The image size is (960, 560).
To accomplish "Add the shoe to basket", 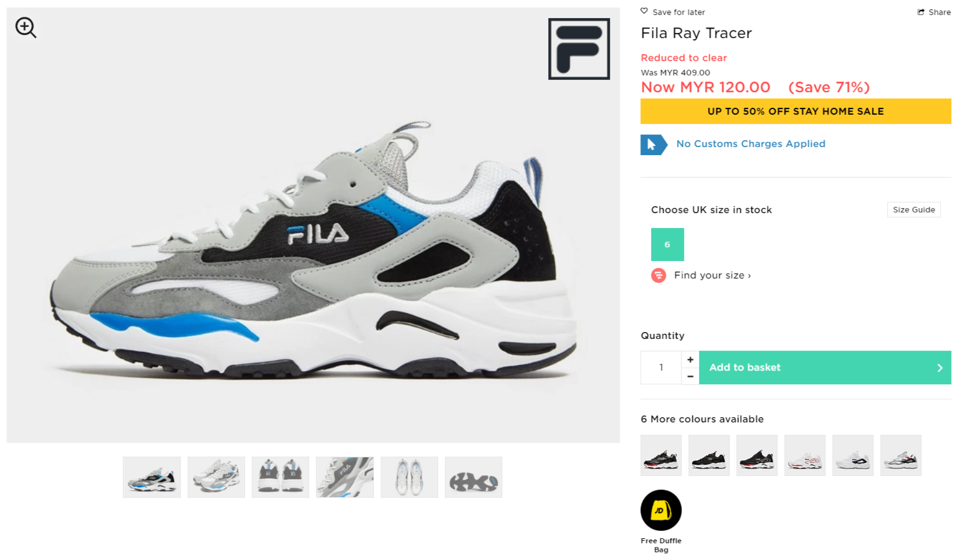I will tap(825, 368).
